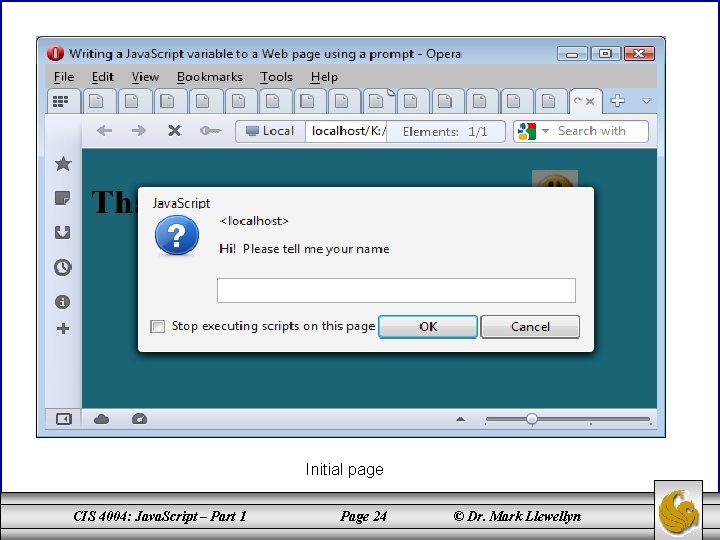The height and width of the screenshot is (540, 720).
Task: Click the 'Hi! Please tell me your name' text
Action: [304, 249]
